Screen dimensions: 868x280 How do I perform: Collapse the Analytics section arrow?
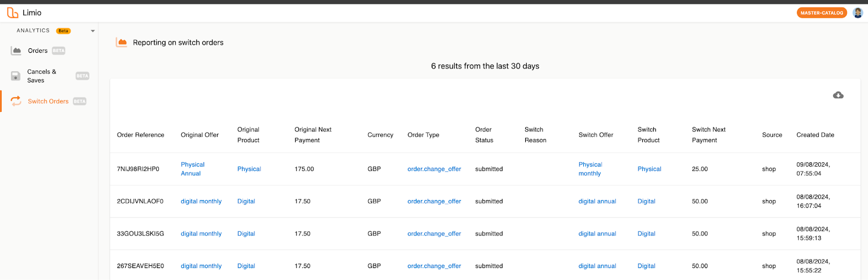[93, 31]
